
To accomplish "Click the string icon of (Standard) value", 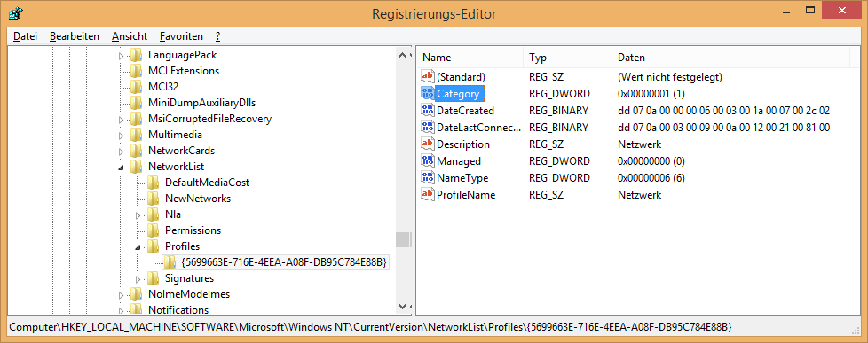I will [x=428, y=76].
